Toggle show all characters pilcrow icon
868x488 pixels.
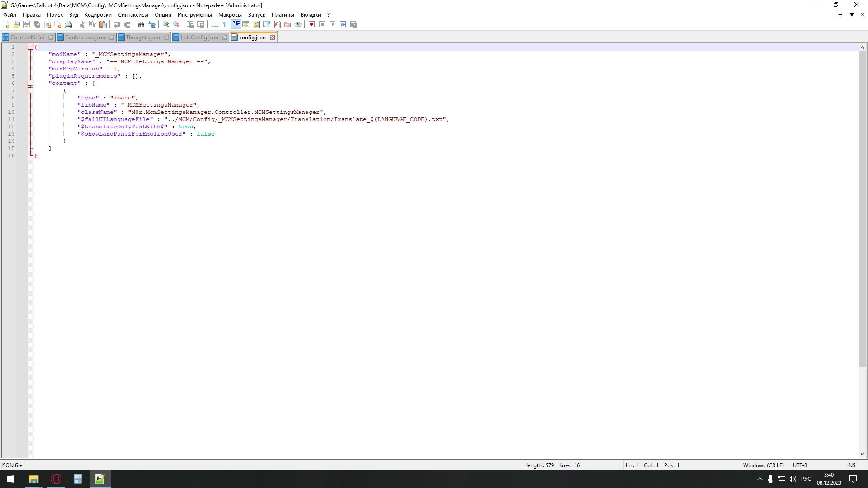pyautogui.click(x=225, y=24)
